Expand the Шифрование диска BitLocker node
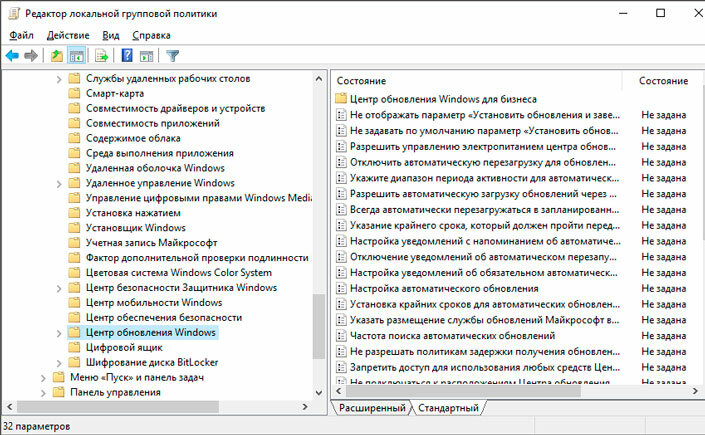 [58, 363]
